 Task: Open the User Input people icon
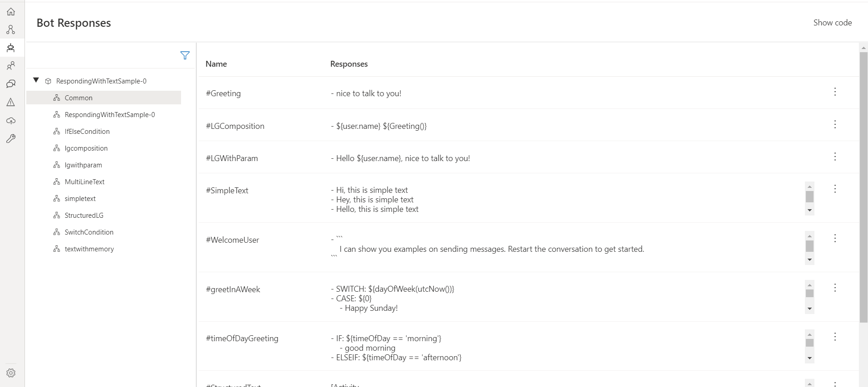click(x=11, y=66)
